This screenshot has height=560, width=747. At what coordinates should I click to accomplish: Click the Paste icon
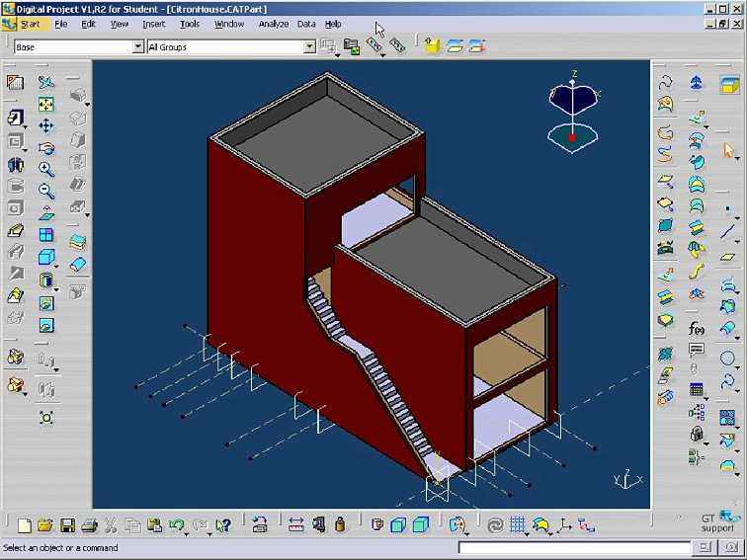coord(154,525)
